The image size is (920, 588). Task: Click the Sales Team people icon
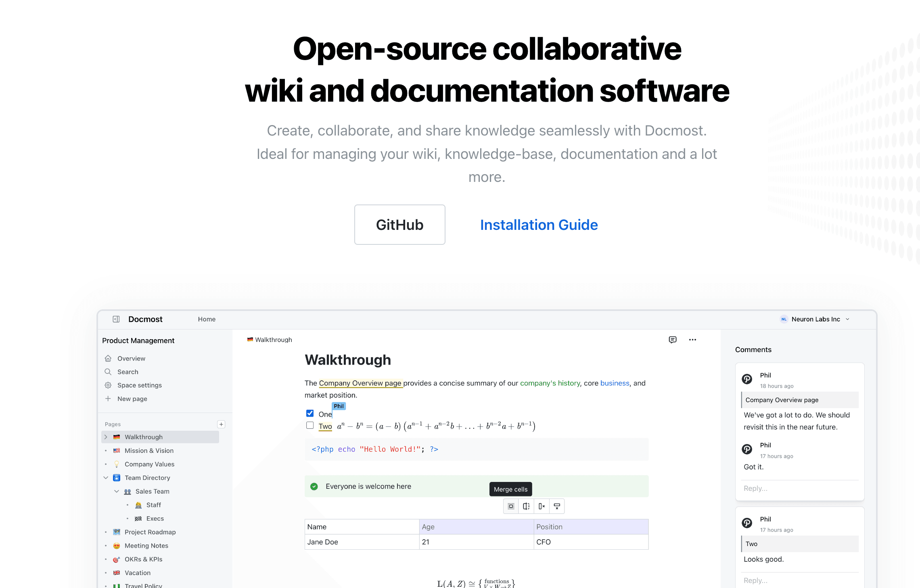(128, 492)
